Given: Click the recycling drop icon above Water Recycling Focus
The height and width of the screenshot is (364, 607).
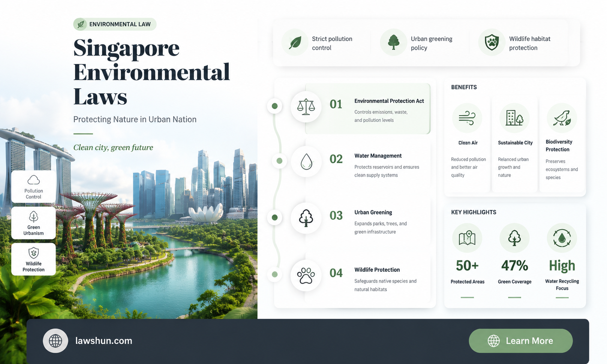Looking at the screenshot, I should (562, 238).
